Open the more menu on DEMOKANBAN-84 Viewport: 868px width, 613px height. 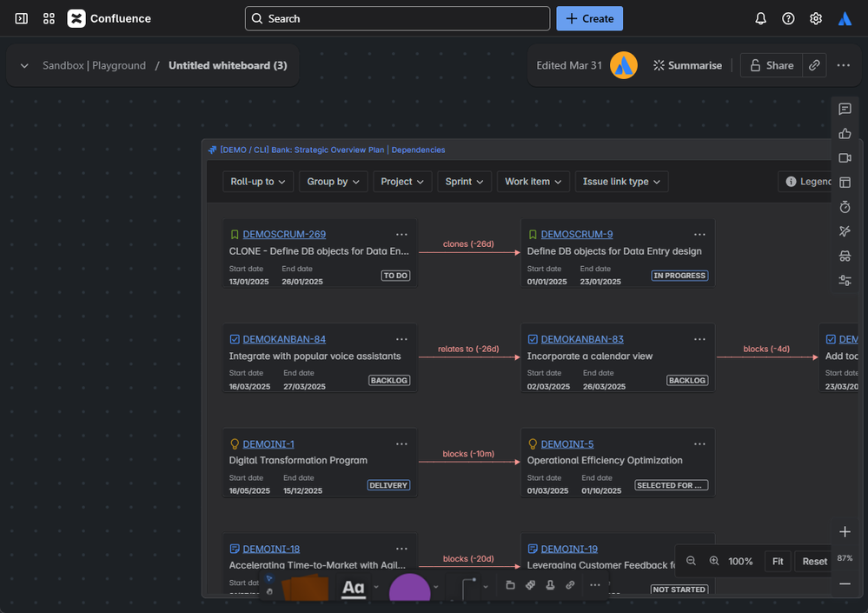401,339
